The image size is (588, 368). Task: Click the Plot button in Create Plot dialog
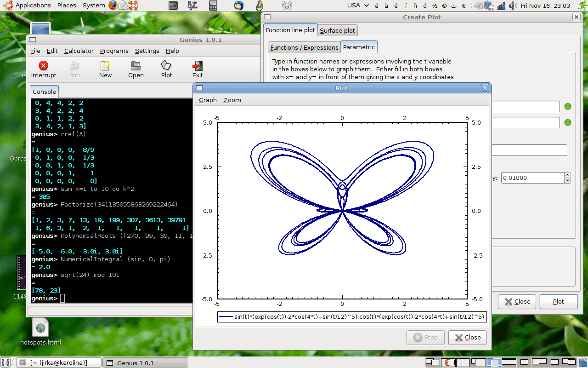coord(559,301)
